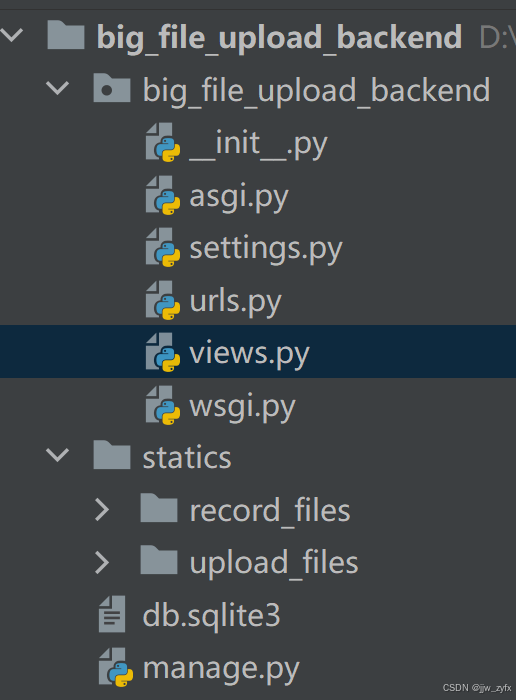Select the urls.py file name
The image size is (516, 700).
[x=236, y=302]
